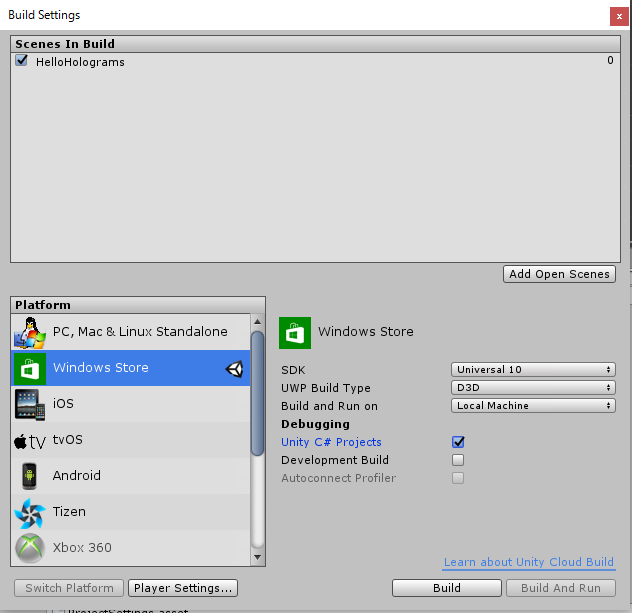Select the Tizen platform row
The width and height of the screenshot is (632, 613).
click(x=131, y=512)
